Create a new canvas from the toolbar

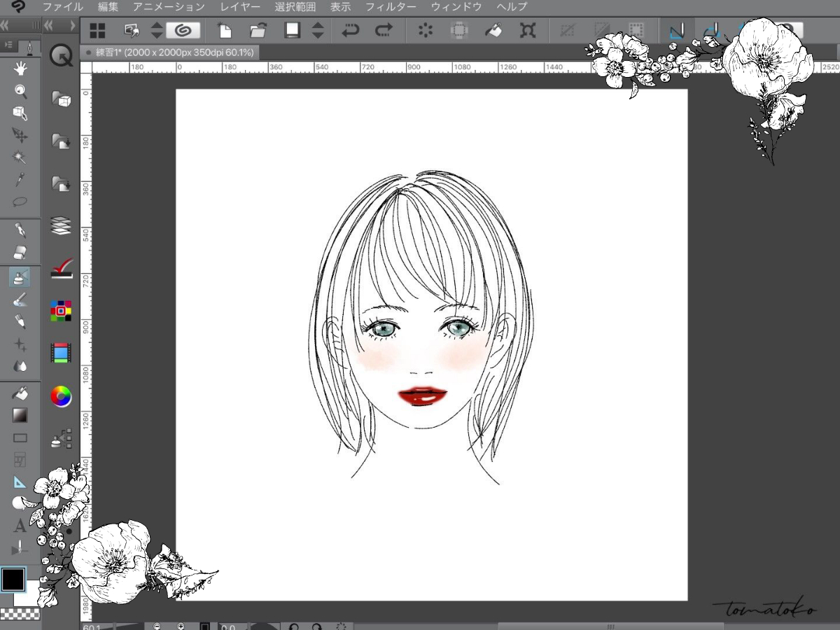click(x=224, y=30)
